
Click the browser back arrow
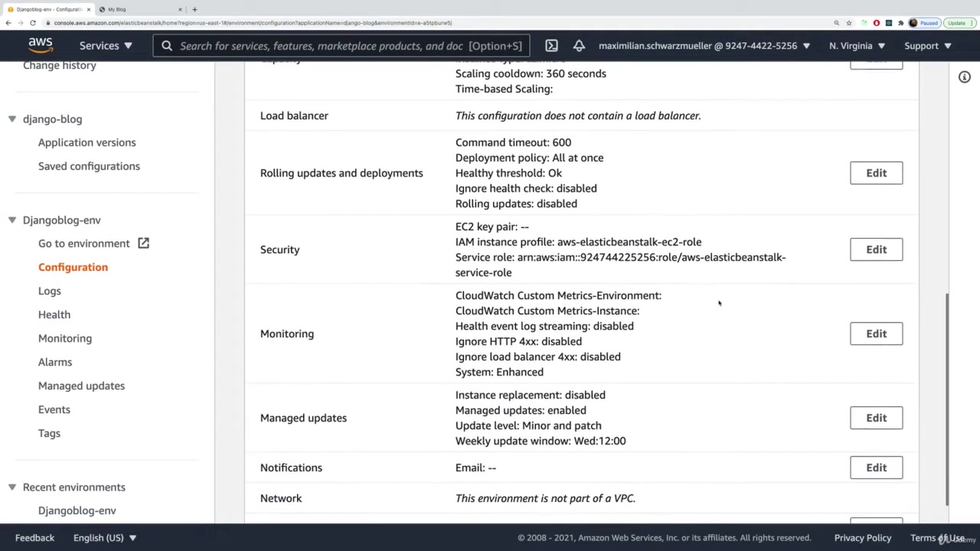pos(8,23)
